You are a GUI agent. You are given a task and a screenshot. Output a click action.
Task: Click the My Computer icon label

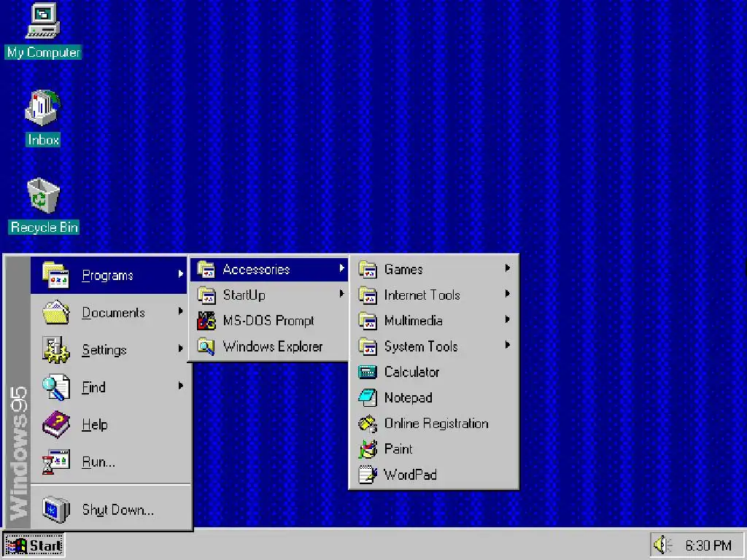coord(43,52)
